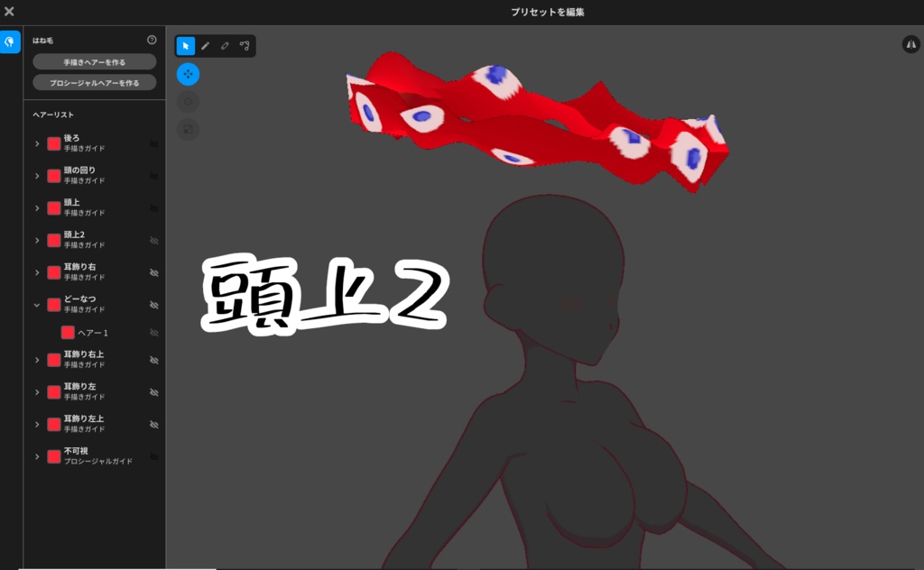
Task: Activate the move gizmo button
Action: click(188, 74)
